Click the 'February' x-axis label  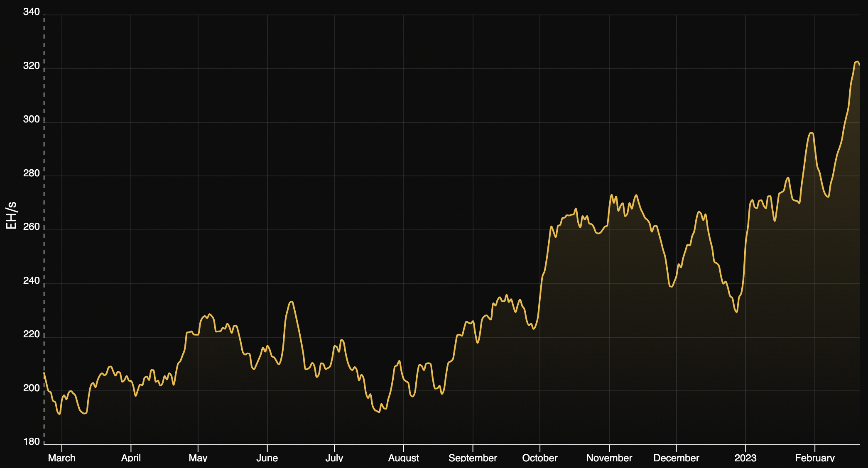pos(815,458)
